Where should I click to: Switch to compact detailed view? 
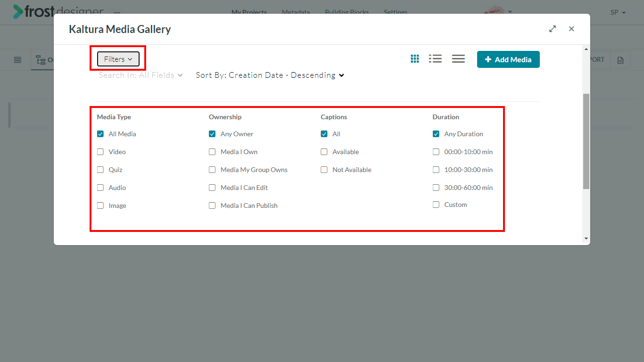[458, 58]
